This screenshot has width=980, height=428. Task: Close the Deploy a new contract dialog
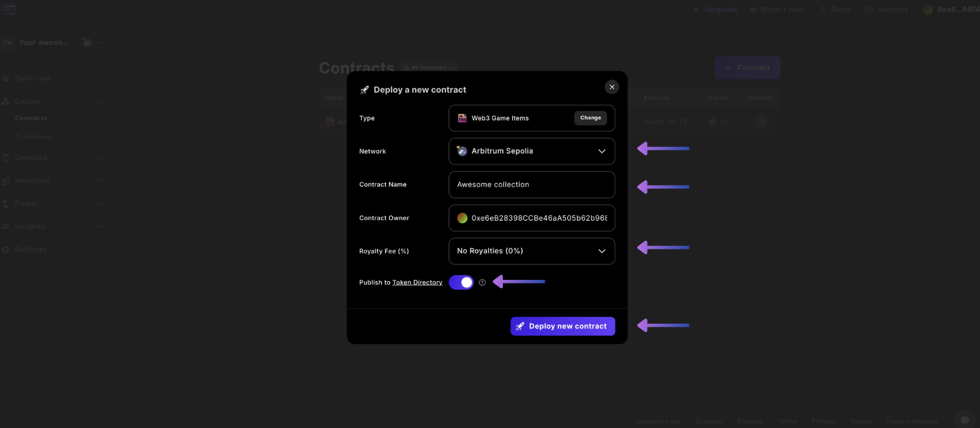tap(612, 87)
